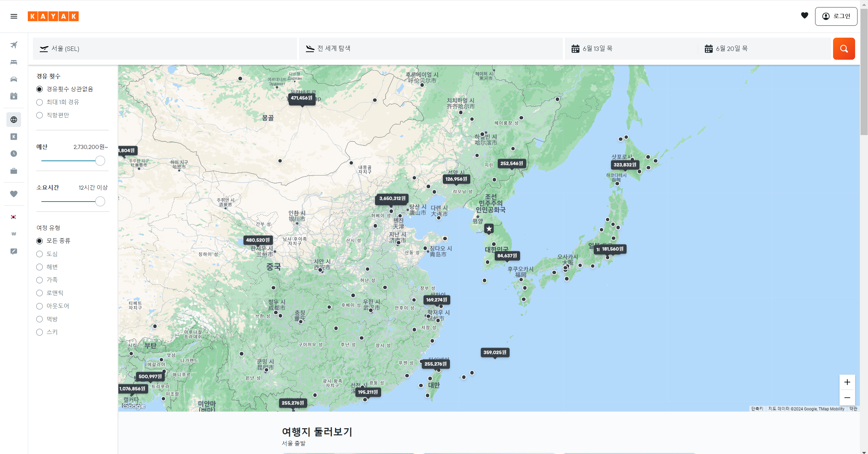
Task: Click the 서울 (SEL) origin field
Action: click(164, 49)
